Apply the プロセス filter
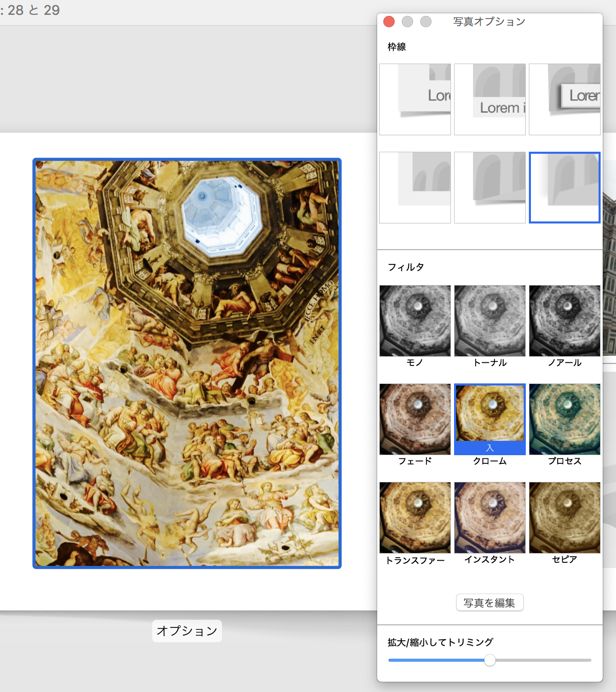The width and height of the screenshot is (616, 692). [565, 419]
